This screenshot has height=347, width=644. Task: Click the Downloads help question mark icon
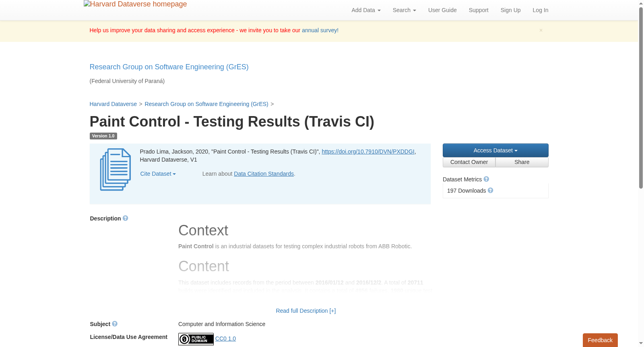[490, 190]
